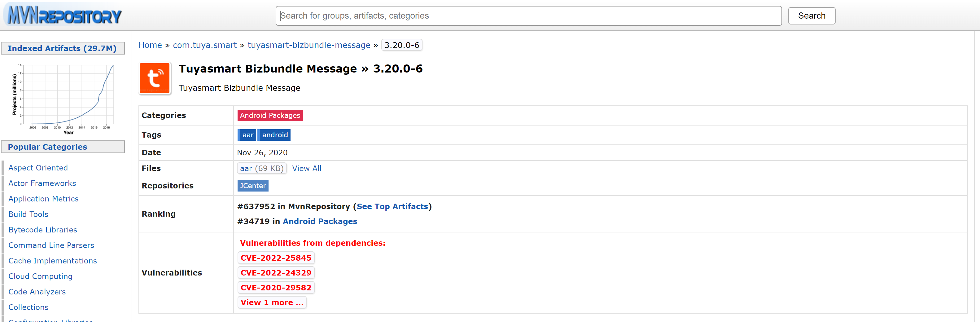Click the aar tag
The image size is (980, 322).
pos(247,135)
